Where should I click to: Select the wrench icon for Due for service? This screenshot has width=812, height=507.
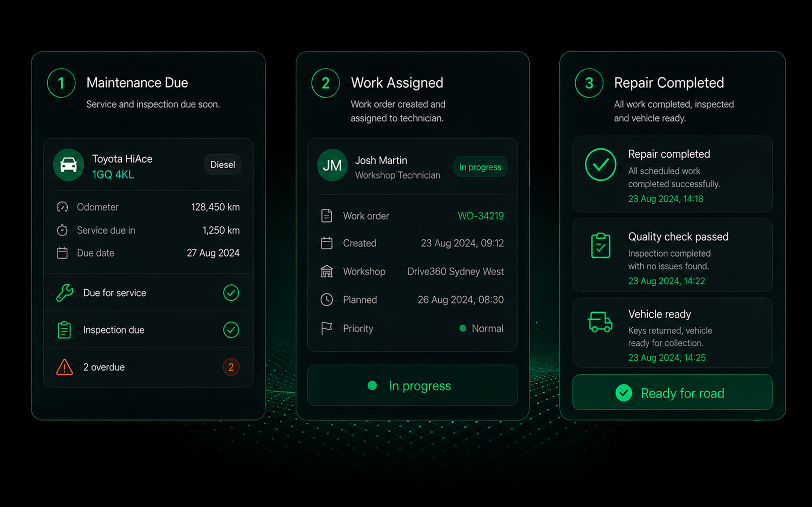(64, 293)
